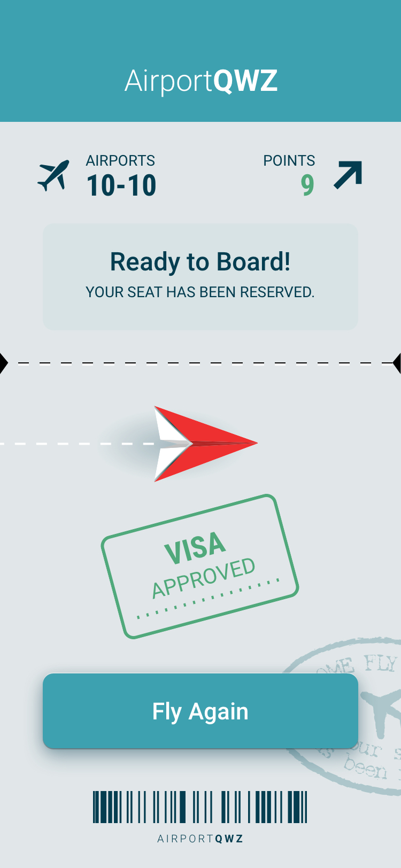This screenshot has height=868, width=401.
Task: Click the diagonal arrow next to Points
Action: (x=348, y=175)
